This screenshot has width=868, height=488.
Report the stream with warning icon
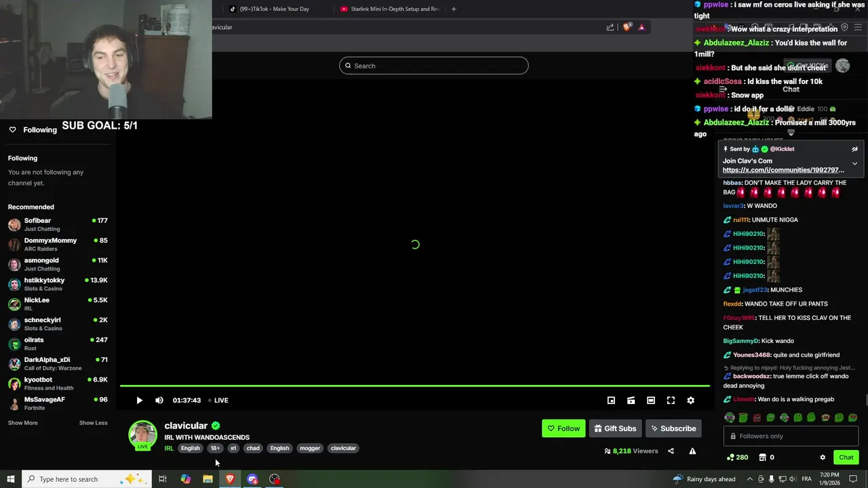click(x=692, y=451)
